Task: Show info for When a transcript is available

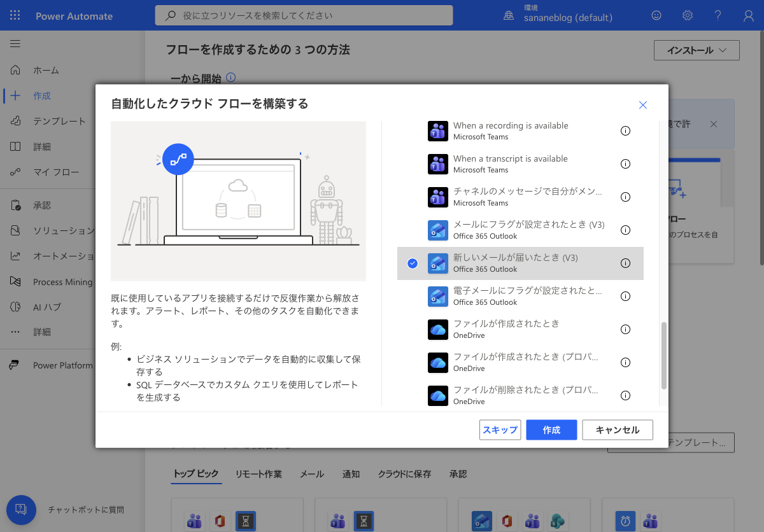Action: (625, 164)
